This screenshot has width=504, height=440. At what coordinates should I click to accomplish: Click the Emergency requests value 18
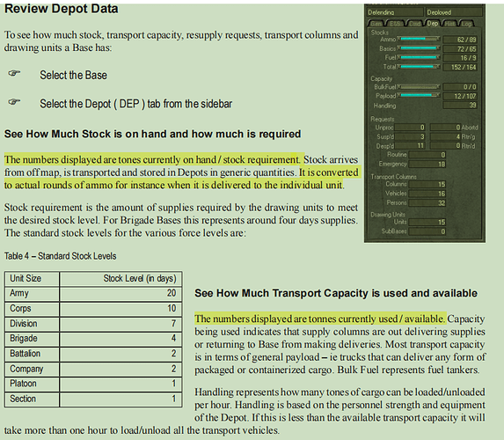coord(427,165)
